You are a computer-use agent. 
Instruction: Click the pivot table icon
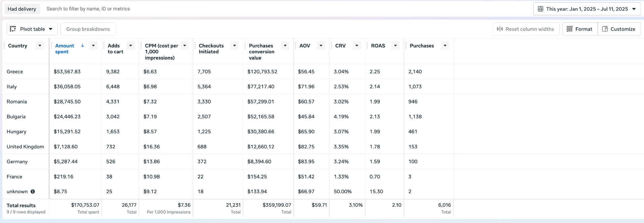13,29
